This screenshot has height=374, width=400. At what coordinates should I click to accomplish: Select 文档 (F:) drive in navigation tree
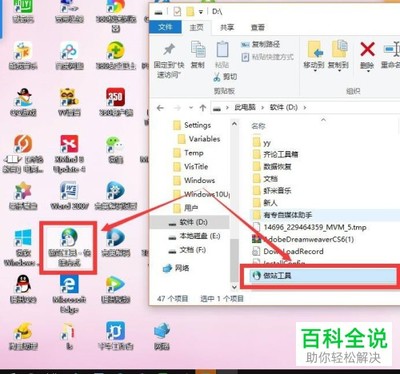pyautogui.click(x=187, y=250)
